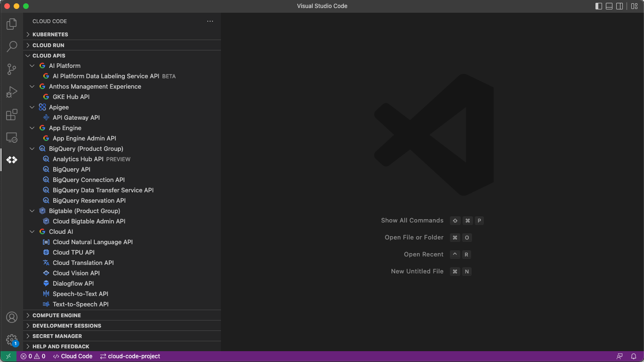Image resolution: width=644 pixels, height=362 pixels.
Task: Click the Speech-to-Text API icon
Action: point(46,294)
